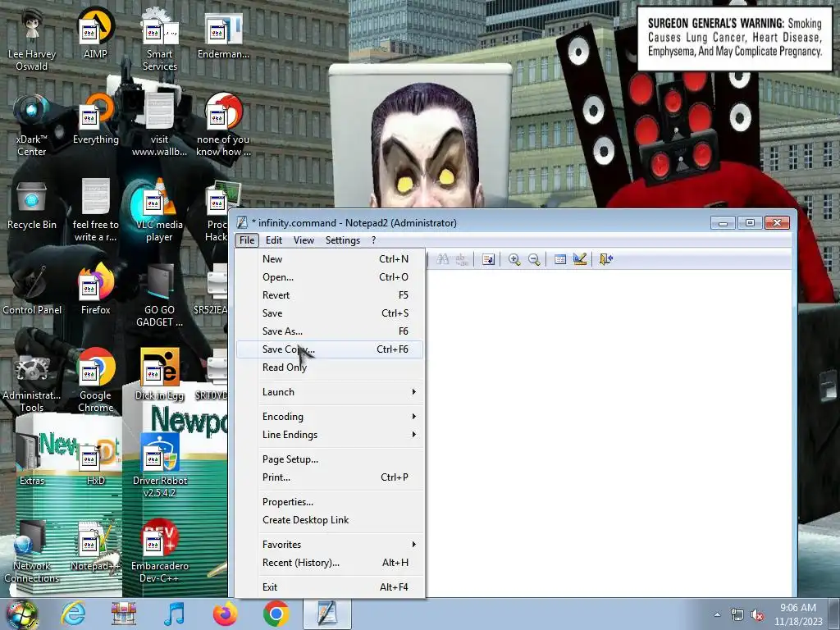
Task: Select Dick in Egg desktop icon
Action: [x=159, y=374]
